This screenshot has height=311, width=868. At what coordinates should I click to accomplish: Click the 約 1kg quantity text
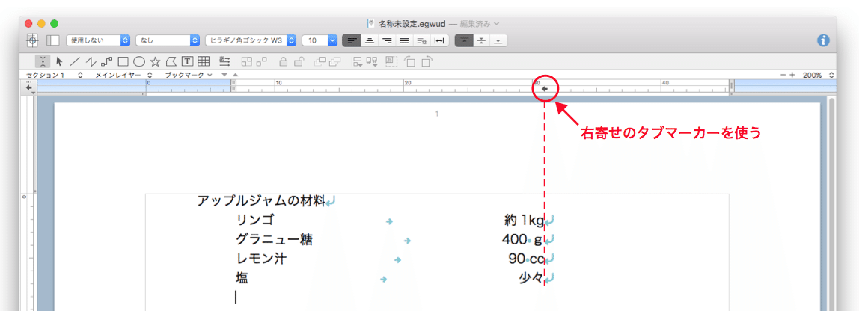pyautogui.click(x=525, y=221)
